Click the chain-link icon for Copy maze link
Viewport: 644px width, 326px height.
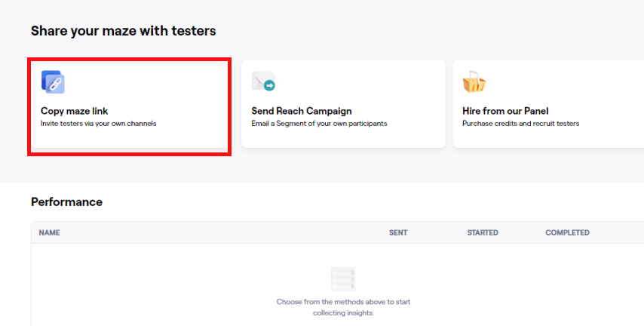tap(53, 81)
